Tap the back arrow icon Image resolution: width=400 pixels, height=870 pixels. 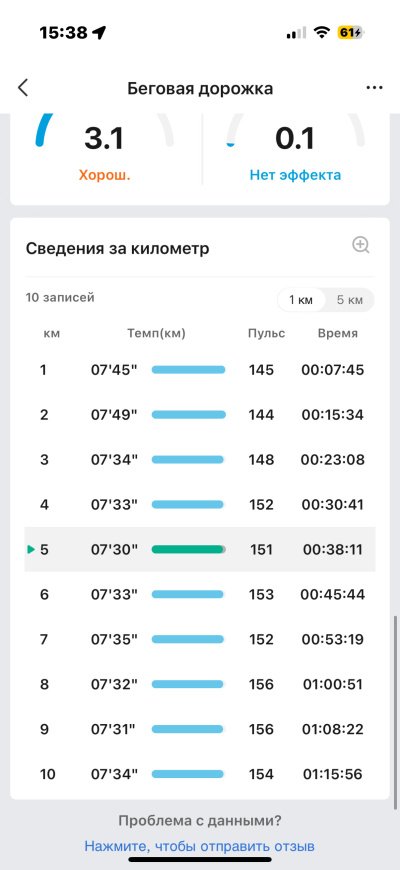pyautogui.click(x=23, y=88)
